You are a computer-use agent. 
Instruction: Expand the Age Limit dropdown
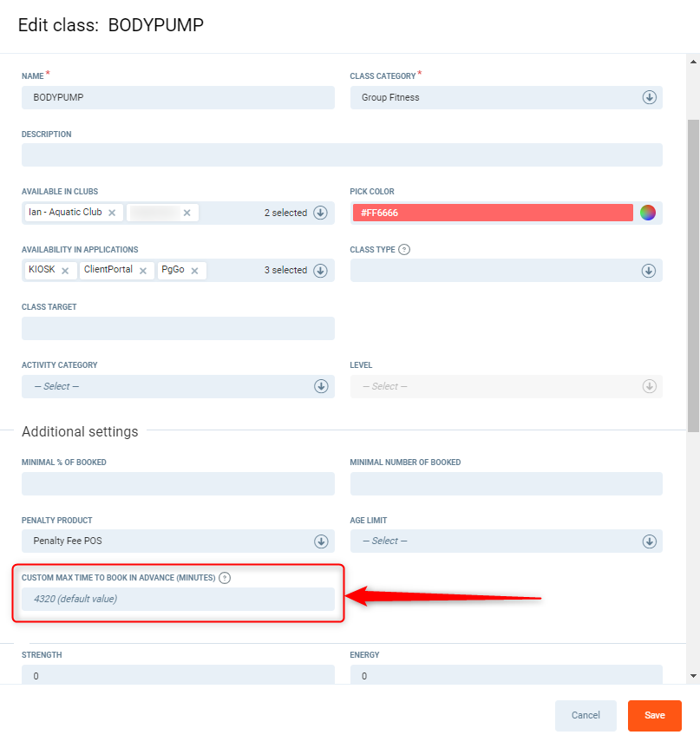pos(649,541)
